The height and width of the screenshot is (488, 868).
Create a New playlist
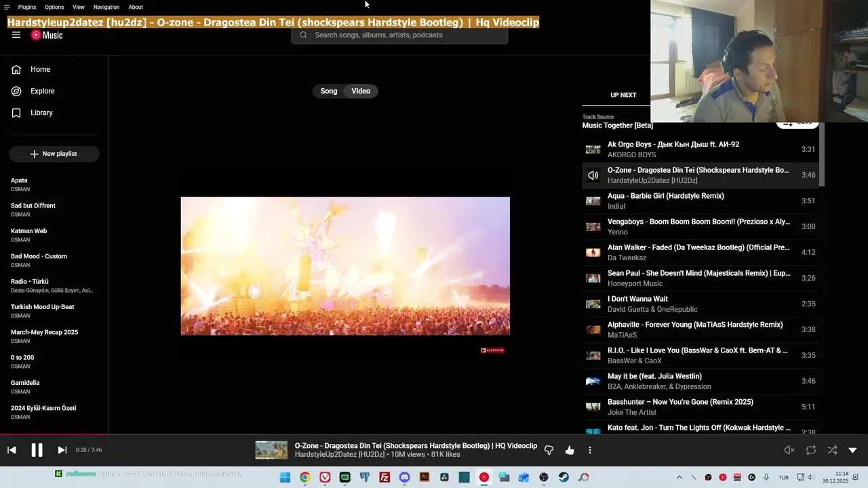54,154
